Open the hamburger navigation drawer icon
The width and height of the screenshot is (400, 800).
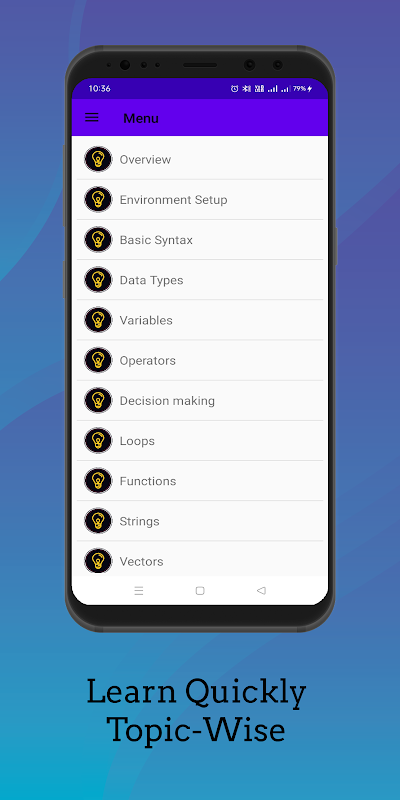pyautogui.click(x=91, y=118)
